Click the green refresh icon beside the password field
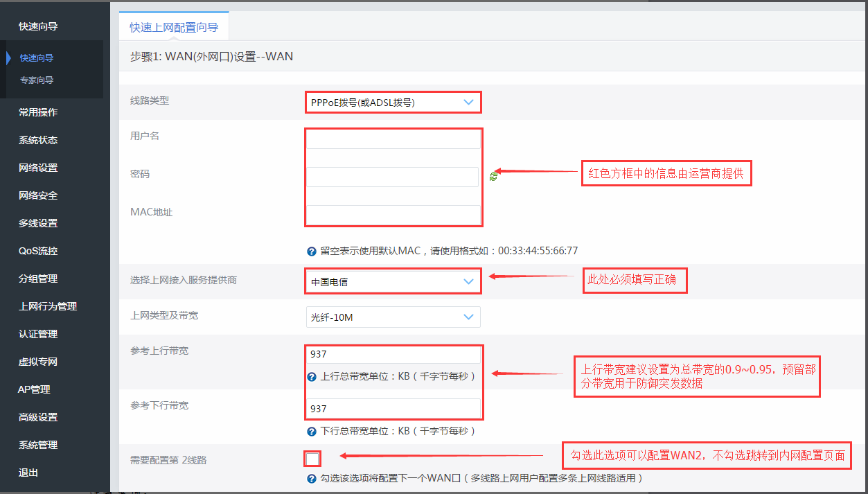Viewport: 868px width, 494px height. 493,177
